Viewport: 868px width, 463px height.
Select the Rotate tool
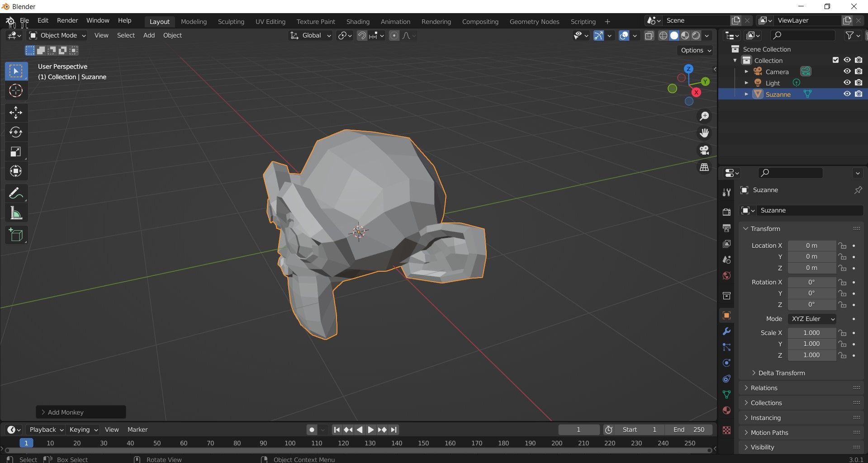(16, 132)
